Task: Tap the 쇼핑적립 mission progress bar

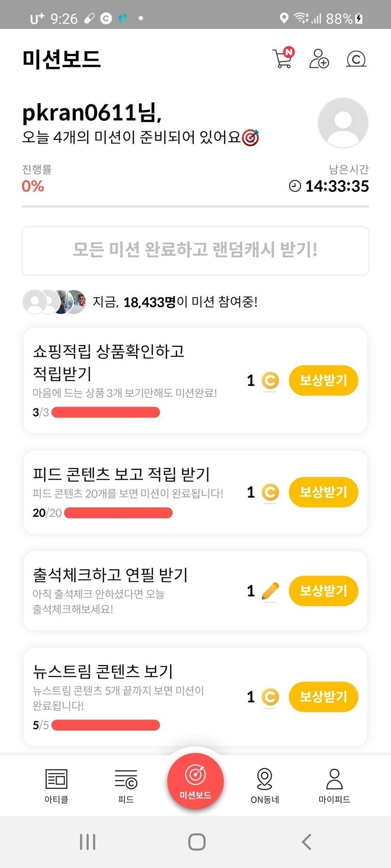Action: [106, 413]
